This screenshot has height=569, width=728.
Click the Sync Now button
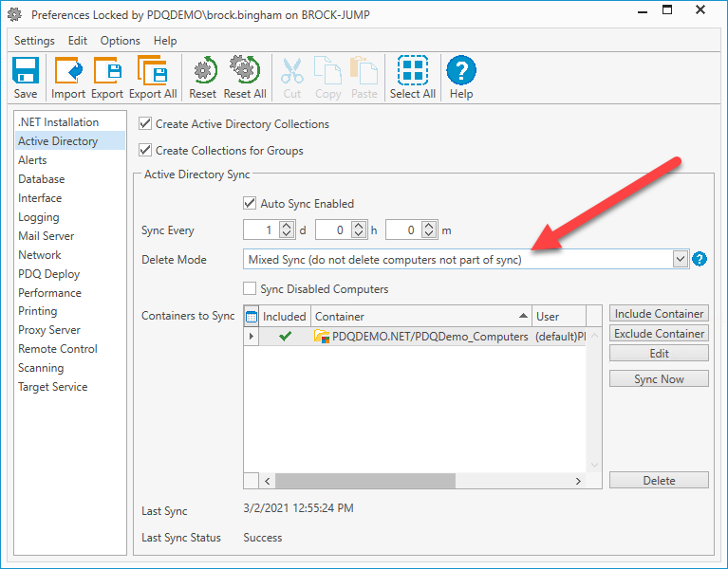[x=659, y=379]
